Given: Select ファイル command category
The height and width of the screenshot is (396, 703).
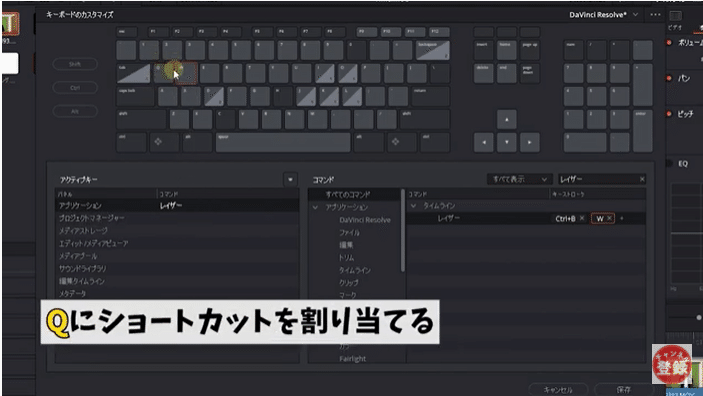Looking at the screenshot, I should point(349,233).
